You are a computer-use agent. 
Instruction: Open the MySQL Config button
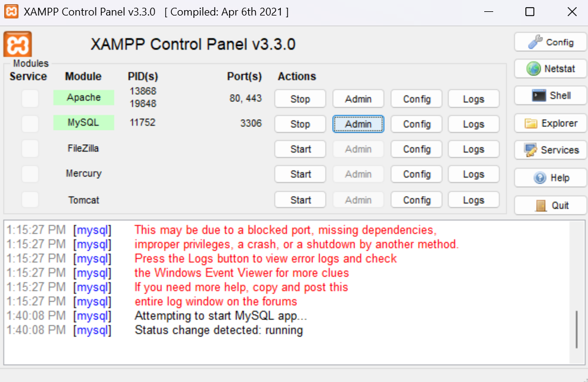click(416, 123)
